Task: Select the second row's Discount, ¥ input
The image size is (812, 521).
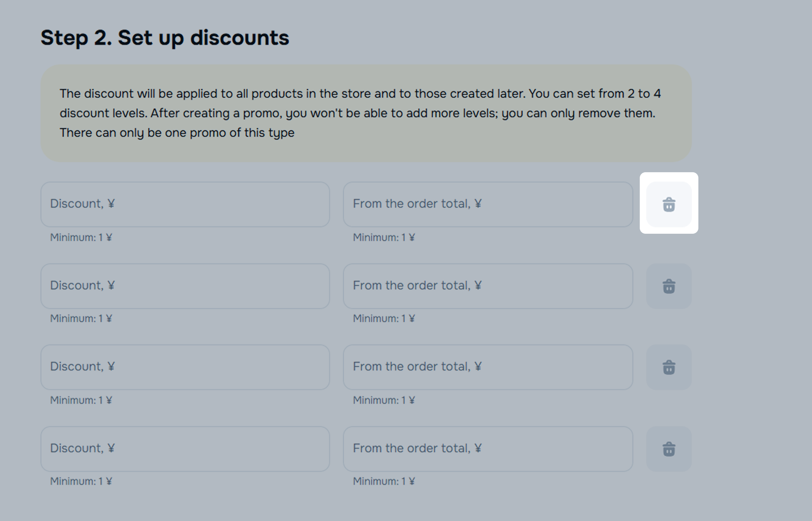Action: click(x=185, y=286)
